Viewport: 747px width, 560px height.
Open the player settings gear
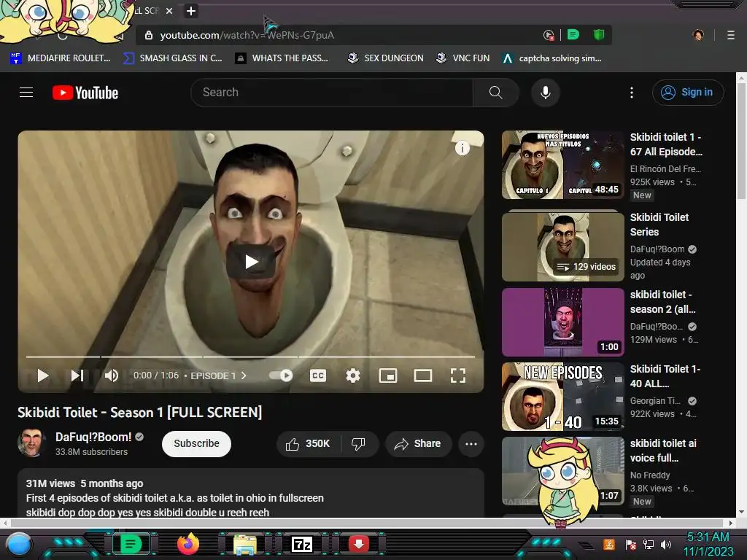352,376
